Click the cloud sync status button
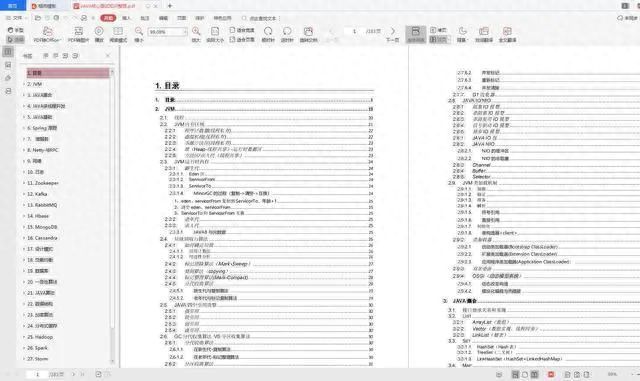The height and width of the screenshot is (381, 640). click(x=628, y=18)
